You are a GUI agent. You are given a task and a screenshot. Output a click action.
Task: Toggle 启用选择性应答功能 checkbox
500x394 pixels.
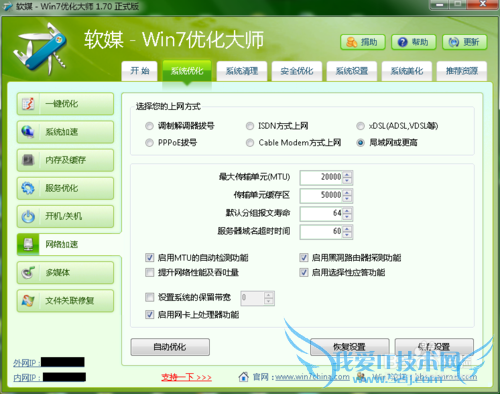tap(304, 272)
